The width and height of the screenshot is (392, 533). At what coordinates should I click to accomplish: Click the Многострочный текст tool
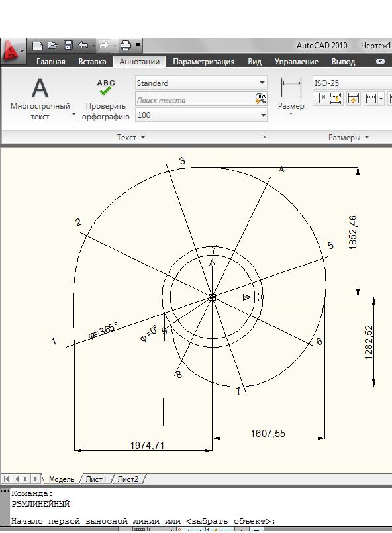point(40,98)
